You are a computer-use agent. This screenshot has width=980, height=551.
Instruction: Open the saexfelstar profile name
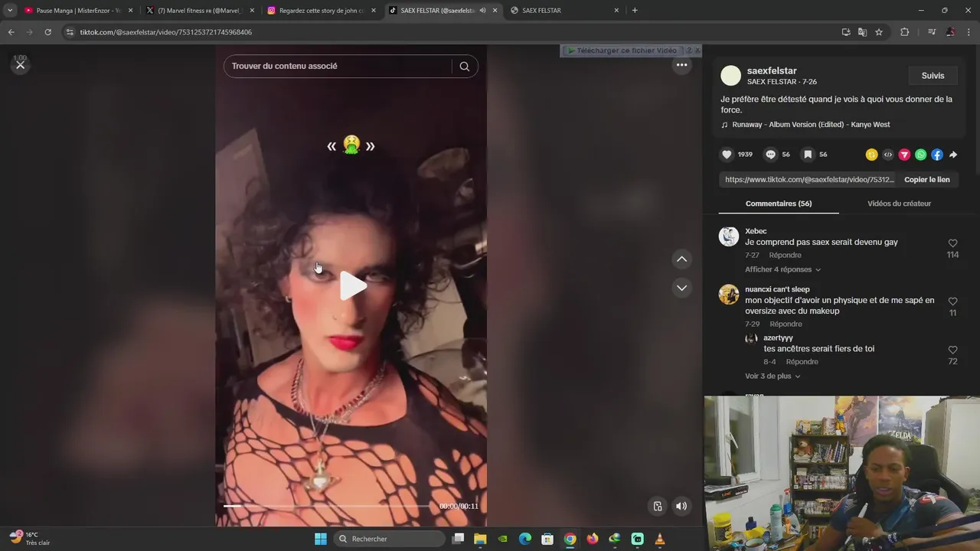[772, 70]
